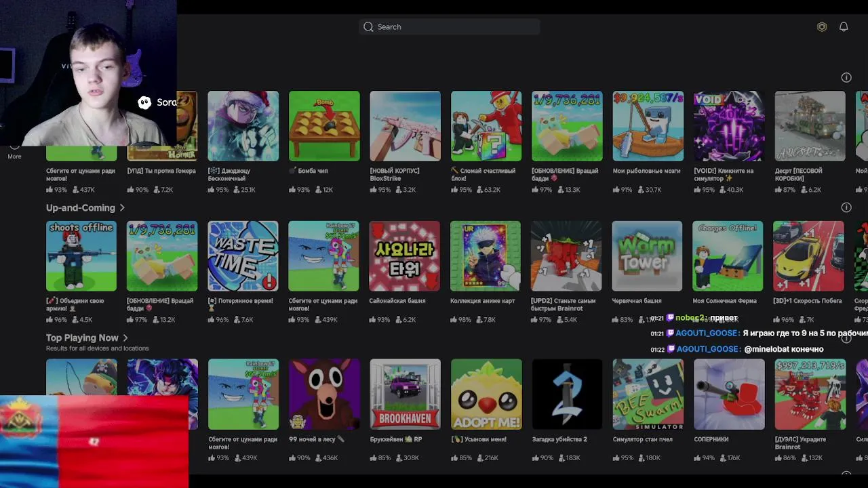Click Загадка убийства 2 title

click(559, 439)
